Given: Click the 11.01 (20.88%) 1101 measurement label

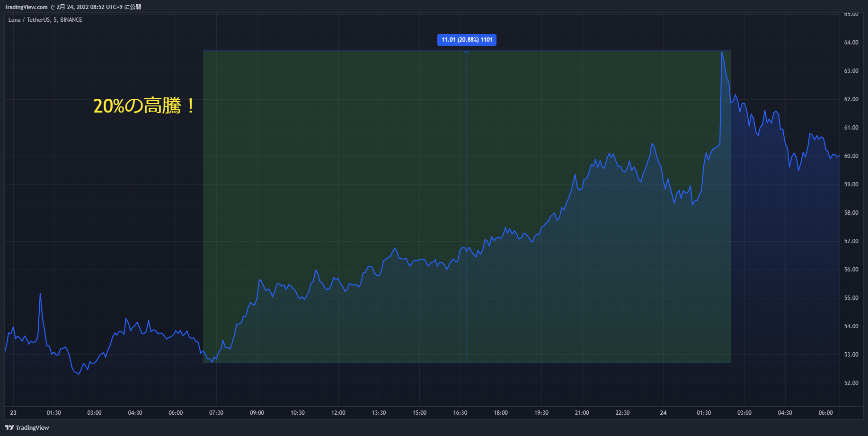Looking at the screenshot, I should (x=467, y=40).
